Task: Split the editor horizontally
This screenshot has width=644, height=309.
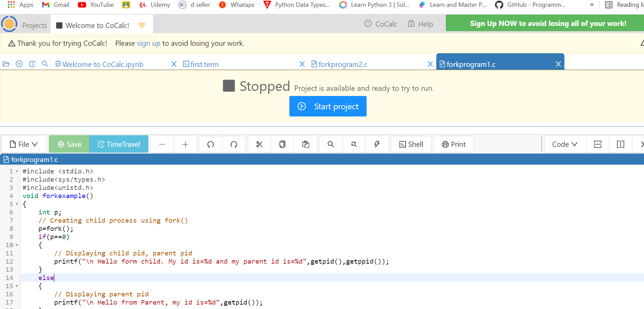Action: coord(597,144)
